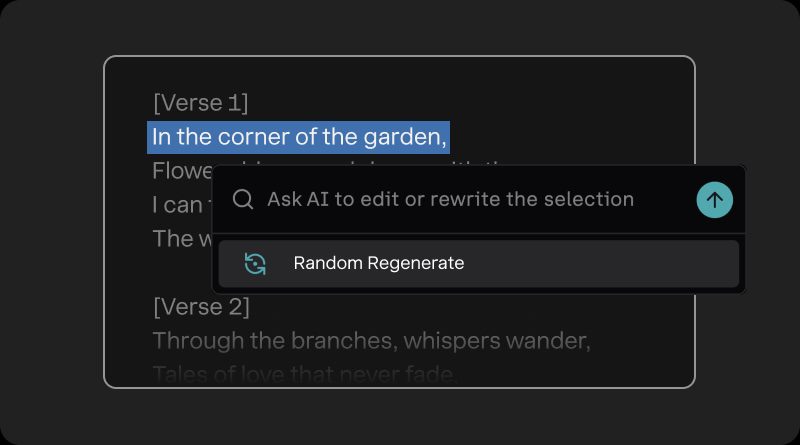Click the Random Regenerate refresh icon
This screenshot has height=445, width=800.
[x=255, y=264]
